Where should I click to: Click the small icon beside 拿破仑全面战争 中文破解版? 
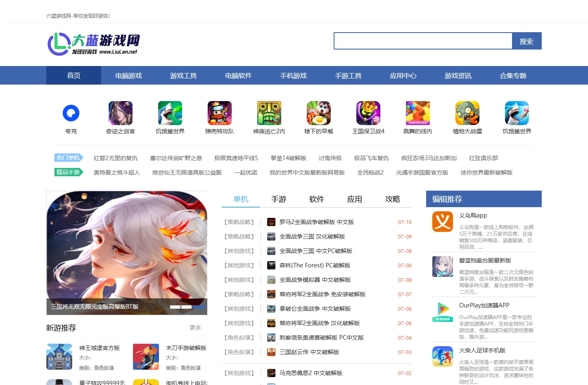point(271,309)
